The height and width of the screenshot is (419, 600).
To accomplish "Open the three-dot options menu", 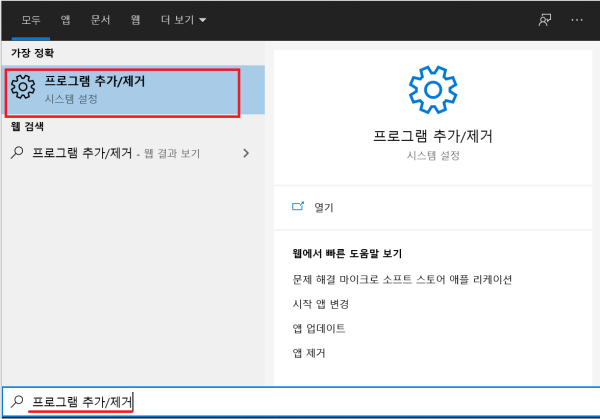I will pyautogui.click(x=577, y=20).
